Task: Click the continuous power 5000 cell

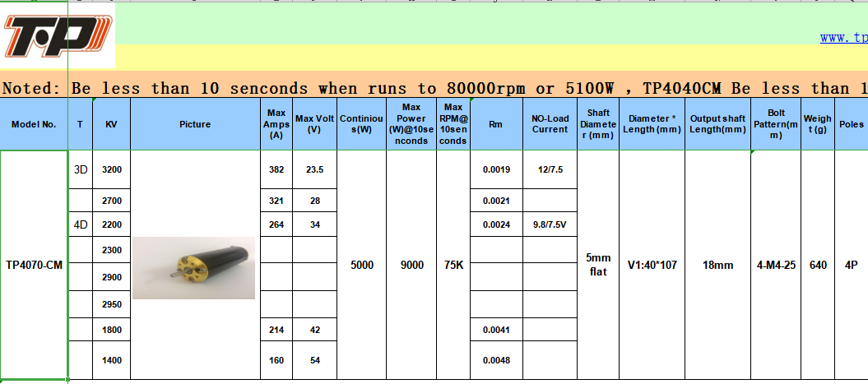Action: (x=362, y=265)
